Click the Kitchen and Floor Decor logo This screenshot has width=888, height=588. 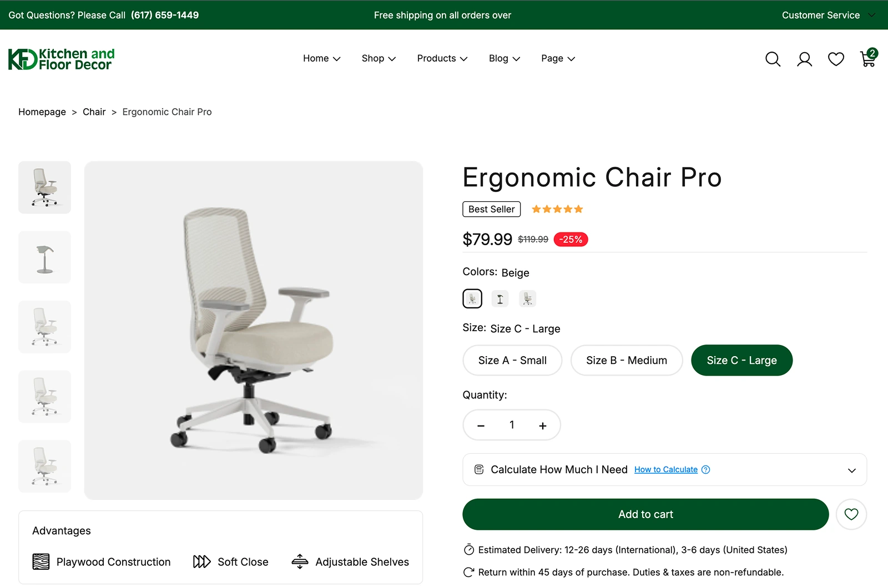coord(62,59)
